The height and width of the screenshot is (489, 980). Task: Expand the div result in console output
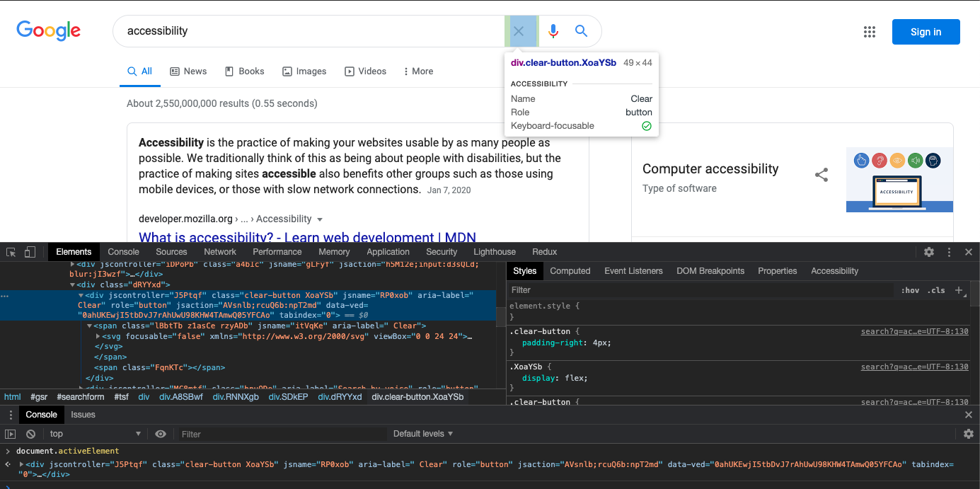click(x=21, y=464)
